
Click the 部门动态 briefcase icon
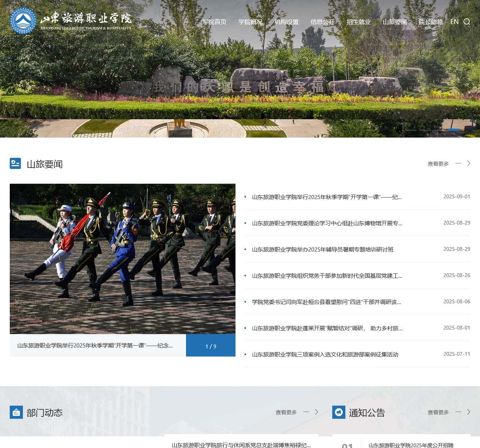tap(16, 412)
